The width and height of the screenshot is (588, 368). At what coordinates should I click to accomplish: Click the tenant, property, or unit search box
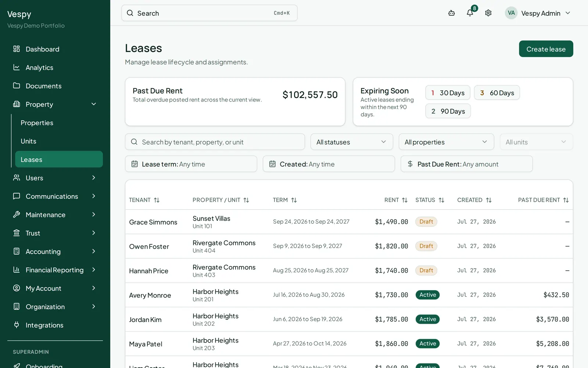[215, 142]
